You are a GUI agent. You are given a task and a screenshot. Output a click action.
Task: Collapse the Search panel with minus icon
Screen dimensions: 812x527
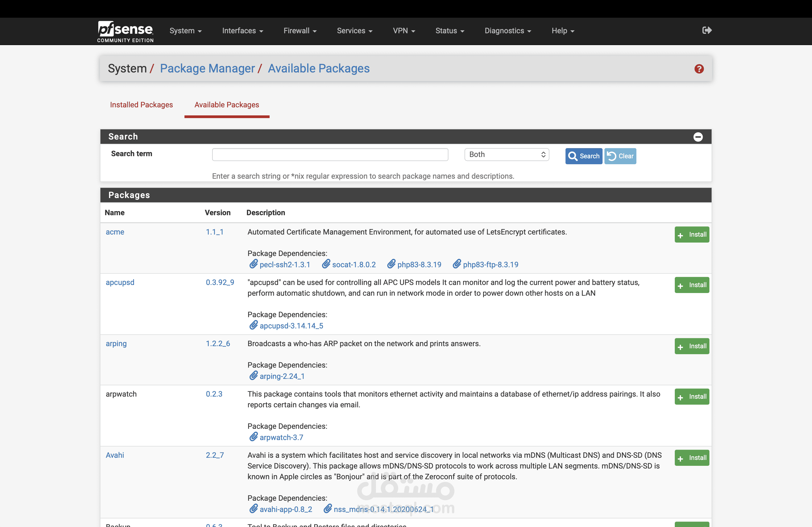[698, 137]
